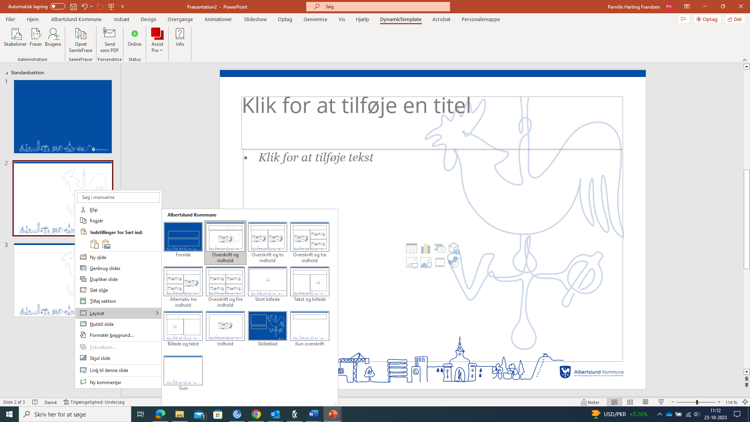Switch to the Indsæt tab

(x=121, y=20)
